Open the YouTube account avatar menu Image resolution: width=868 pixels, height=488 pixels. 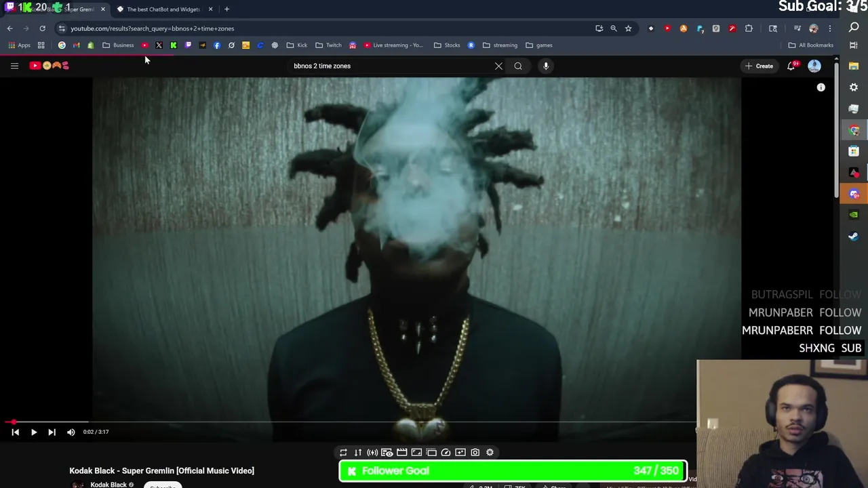814,66
